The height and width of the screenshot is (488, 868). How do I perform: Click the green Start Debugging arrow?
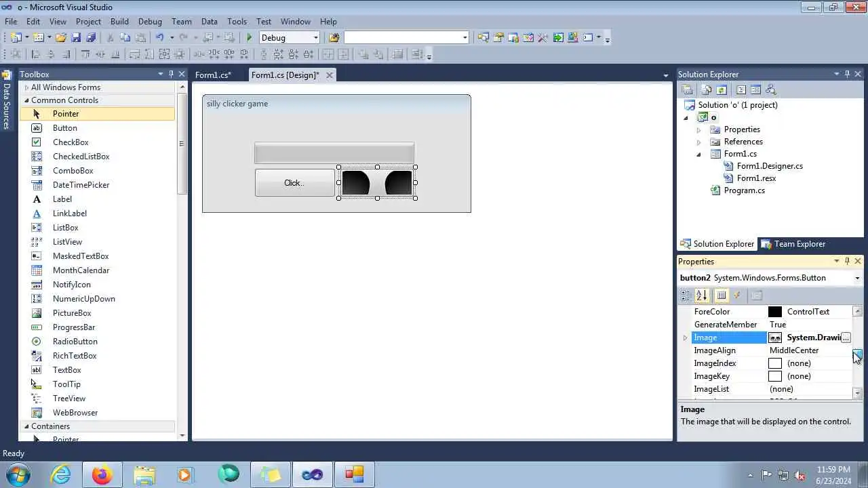250,38
